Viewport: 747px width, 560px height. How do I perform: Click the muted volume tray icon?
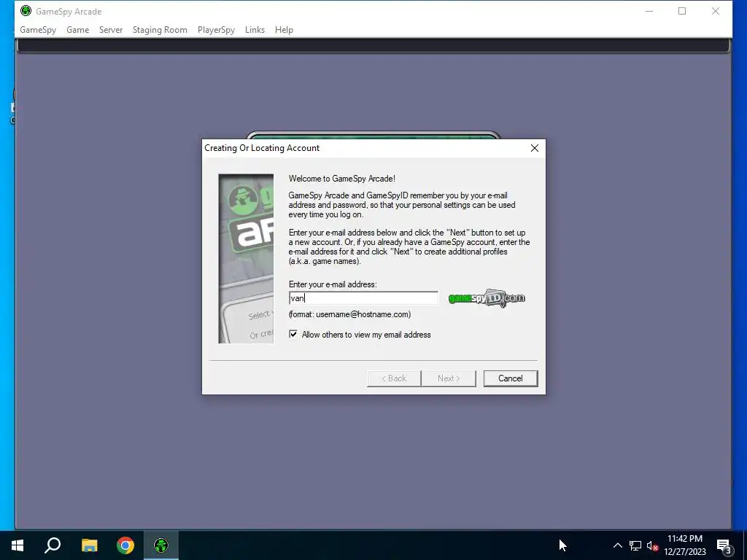point(652,545)
